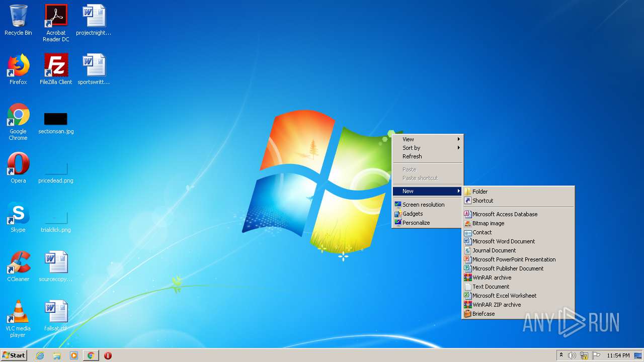Choose Refresh from the context menu

point(427,156)
